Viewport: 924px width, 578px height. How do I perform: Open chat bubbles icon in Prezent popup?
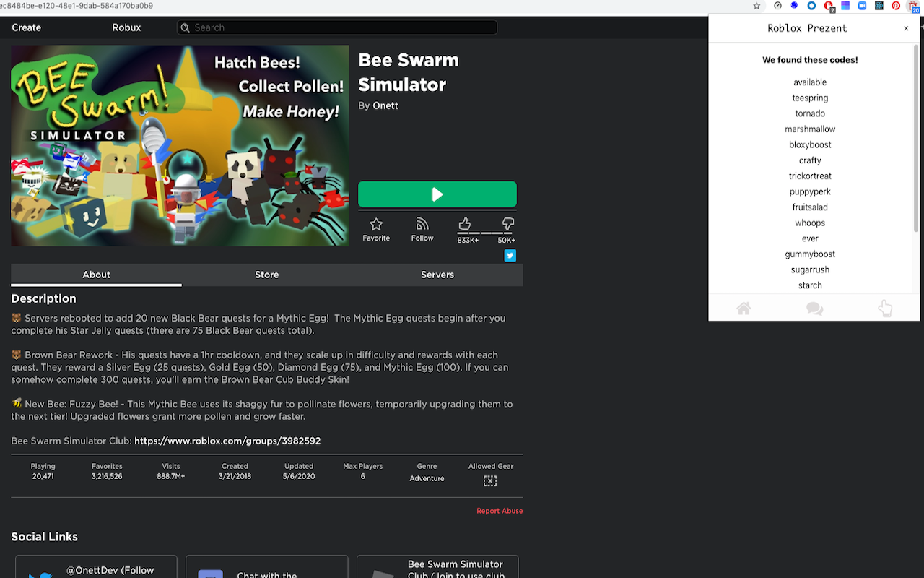[814, 309]
